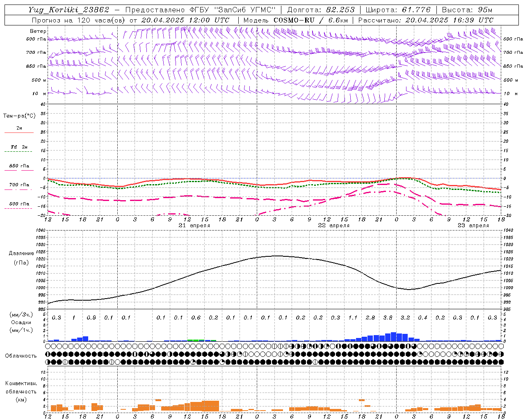The height and width of the screenshot is (420, 525).
Task: Select the text 'ЗапСиб УГМС' in the header
Action: pos(245,10)
